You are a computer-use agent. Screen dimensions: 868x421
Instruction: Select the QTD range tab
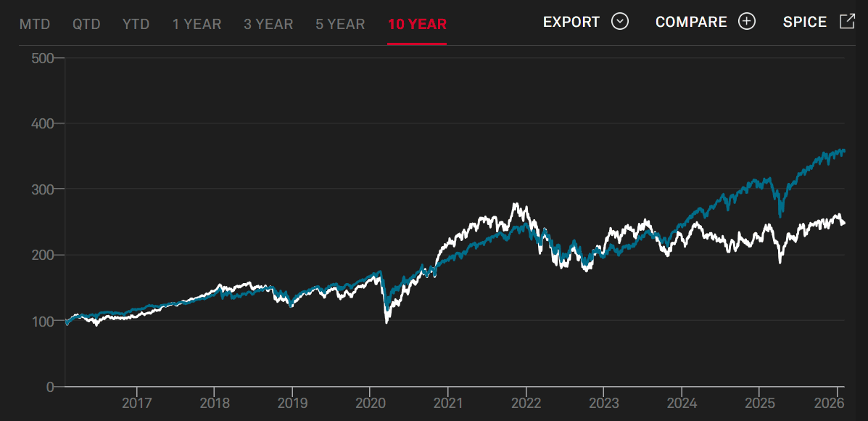(86, 24)
